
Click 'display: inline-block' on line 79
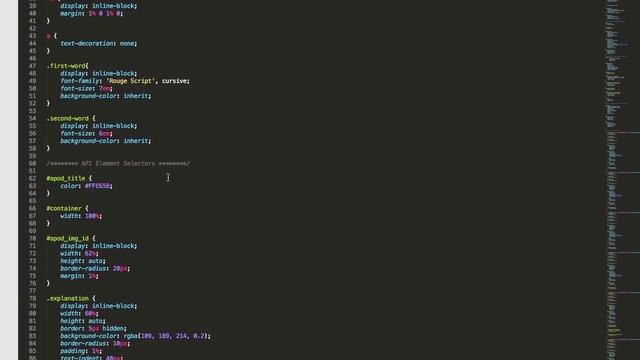[98, 306]
